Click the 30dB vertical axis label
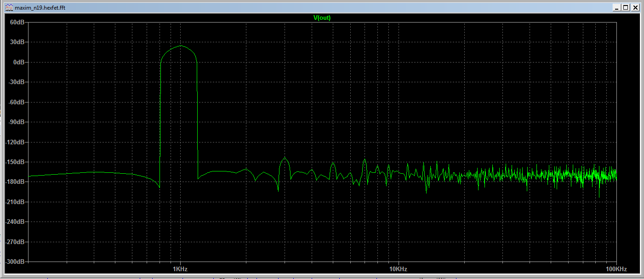The image size is (644, 279). point(17,42)
